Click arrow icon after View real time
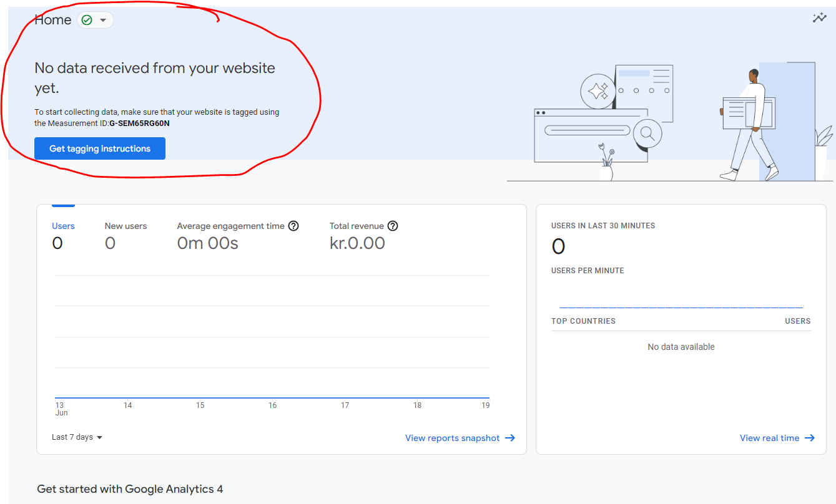836x504 pixels. [810, 438]
